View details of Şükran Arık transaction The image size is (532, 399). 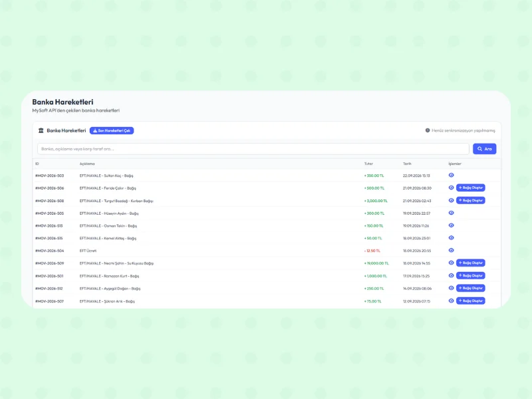[x=451, y=301]
